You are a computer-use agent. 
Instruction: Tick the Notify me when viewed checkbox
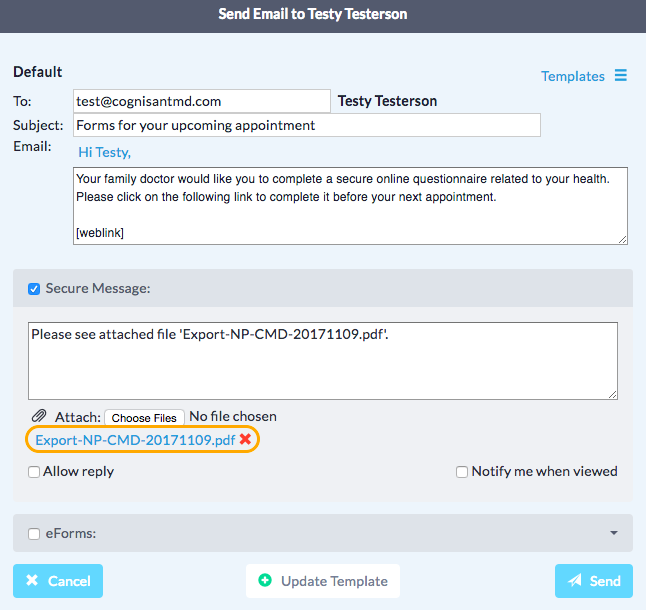[462, 472]
